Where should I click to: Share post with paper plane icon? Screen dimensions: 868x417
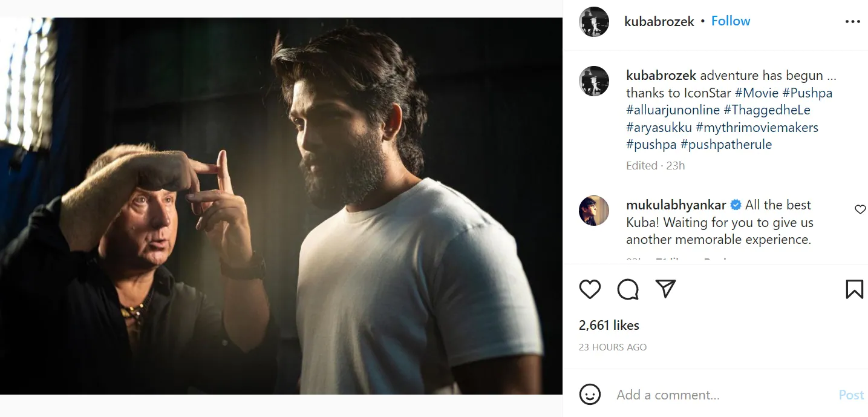(665, 289)
